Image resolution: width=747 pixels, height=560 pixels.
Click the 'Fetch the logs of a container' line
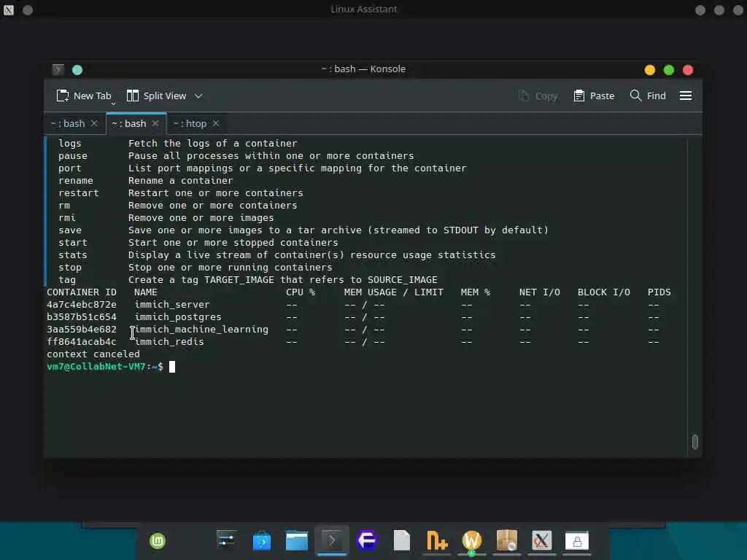(212, 144)
